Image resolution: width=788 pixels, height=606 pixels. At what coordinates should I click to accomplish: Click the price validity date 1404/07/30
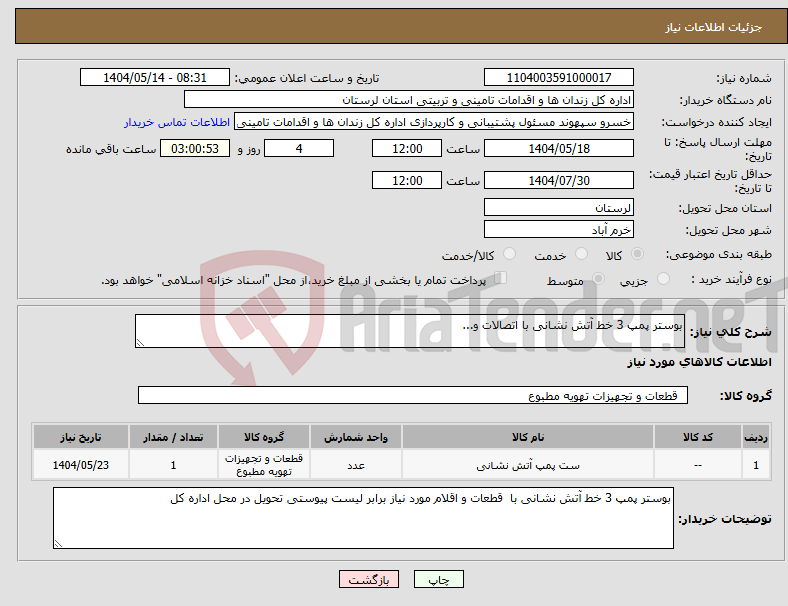pos(558,180)
